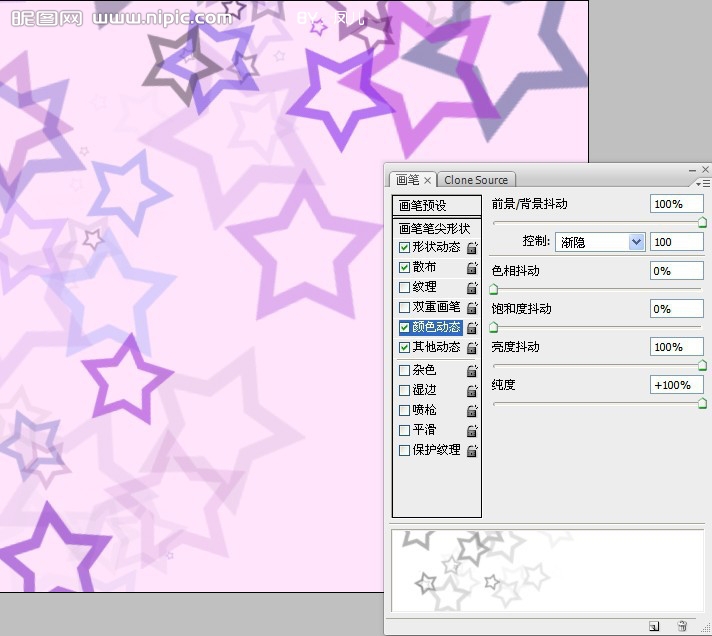Viewport: 712px width, 636px height.
Task: Click lock icon beside 其他动态
Action: coord(472,348)
